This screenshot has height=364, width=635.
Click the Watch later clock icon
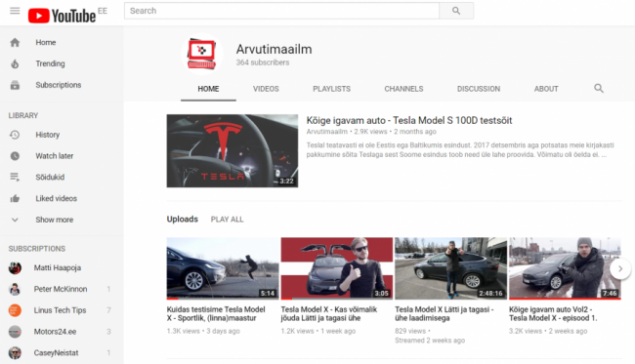(x=15, y=156)
